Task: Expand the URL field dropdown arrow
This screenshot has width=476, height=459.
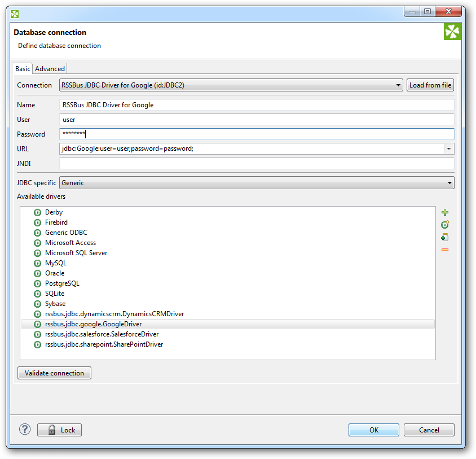Action: [449, 149]
